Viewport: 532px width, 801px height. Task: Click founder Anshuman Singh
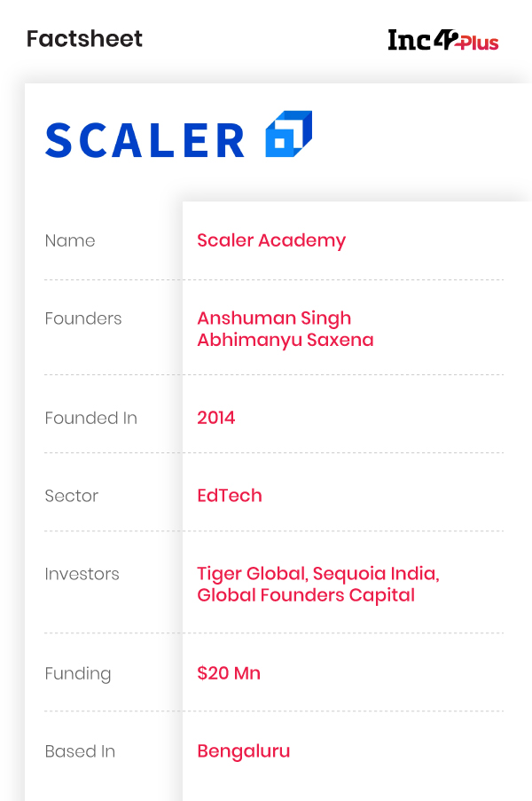[x=274, y=318]
